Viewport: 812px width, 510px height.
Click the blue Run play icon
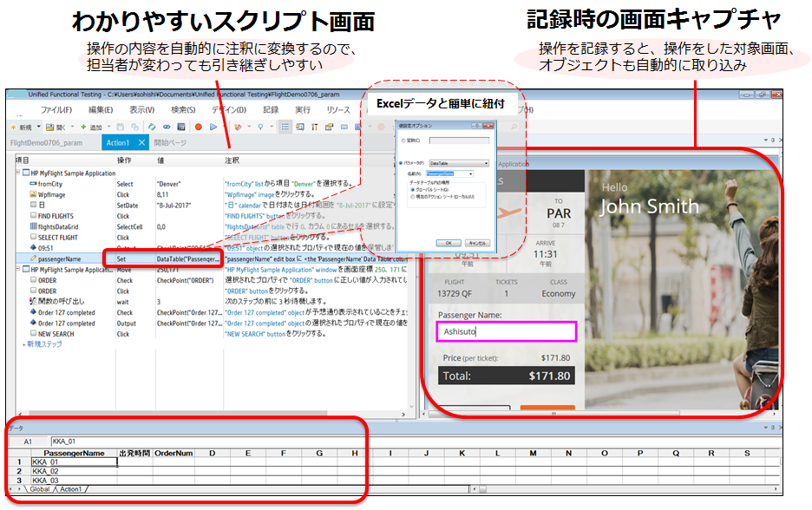pyautogui.click(x=213, y=127)
